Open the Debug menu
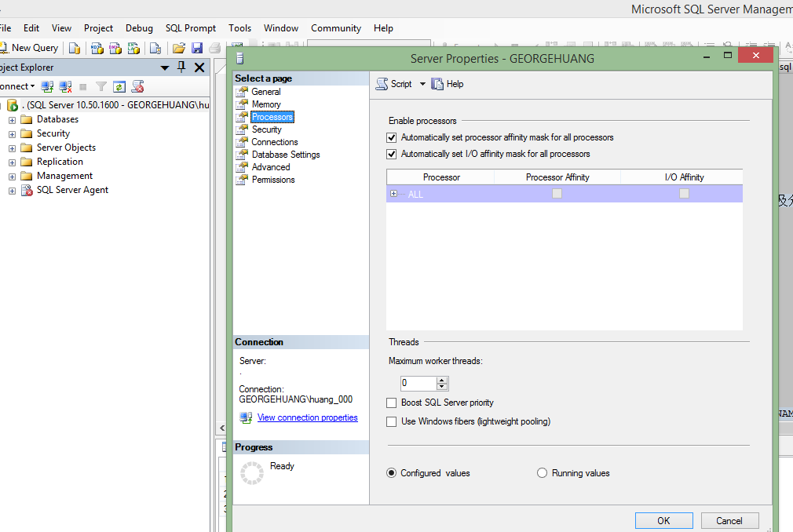Image resolution: width=793 pixels, height=532 pixels. 139,28
